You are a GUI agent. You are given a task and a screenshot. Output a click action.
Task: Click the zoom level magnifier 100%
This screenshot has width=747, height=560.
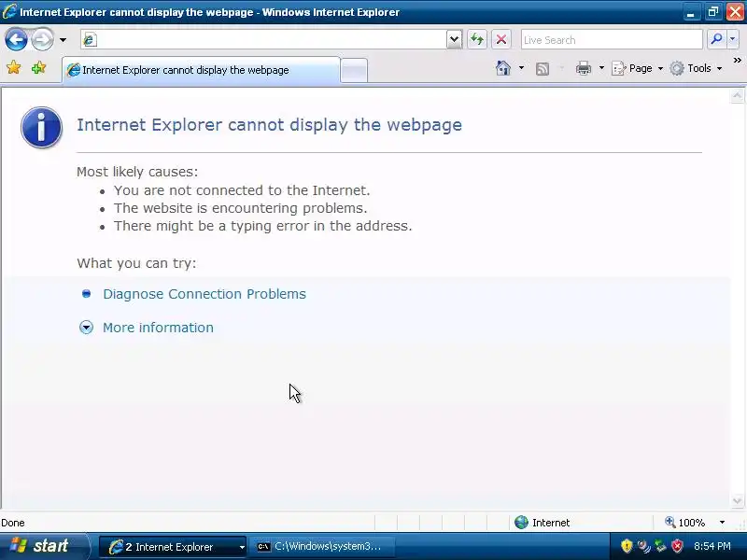(x=684, y=523)
